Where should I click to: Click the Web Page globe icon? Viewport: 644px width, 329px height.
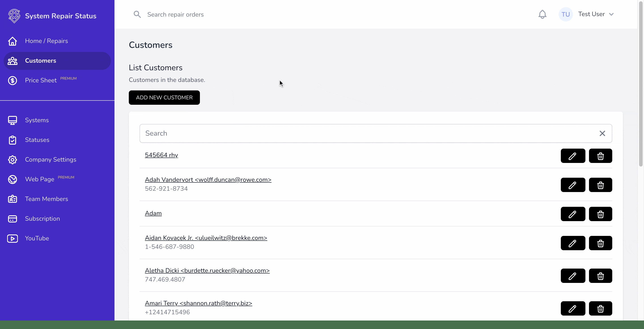[12, 179]
